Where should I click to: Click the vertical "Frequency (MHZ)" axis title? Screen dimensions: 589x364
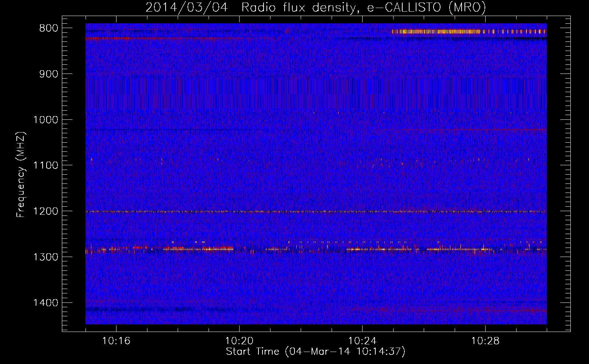click(x=21, y=175)
